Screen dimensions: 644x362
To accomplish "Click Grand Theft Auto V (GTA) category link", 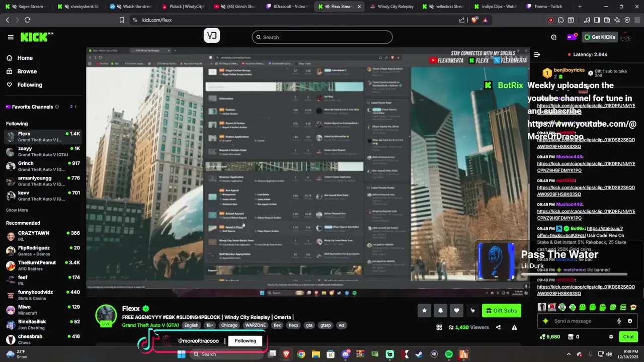I will [x=150, y=325].
